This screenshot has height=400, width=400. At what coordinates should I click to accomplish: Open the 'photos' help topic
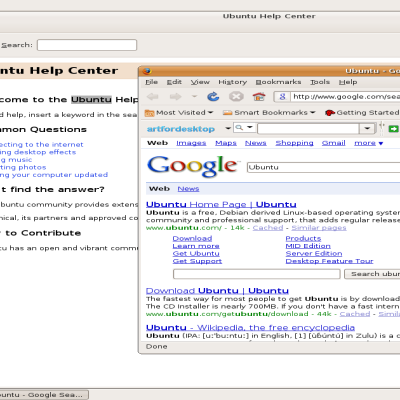pyautogui.click(x=23, y=167)
